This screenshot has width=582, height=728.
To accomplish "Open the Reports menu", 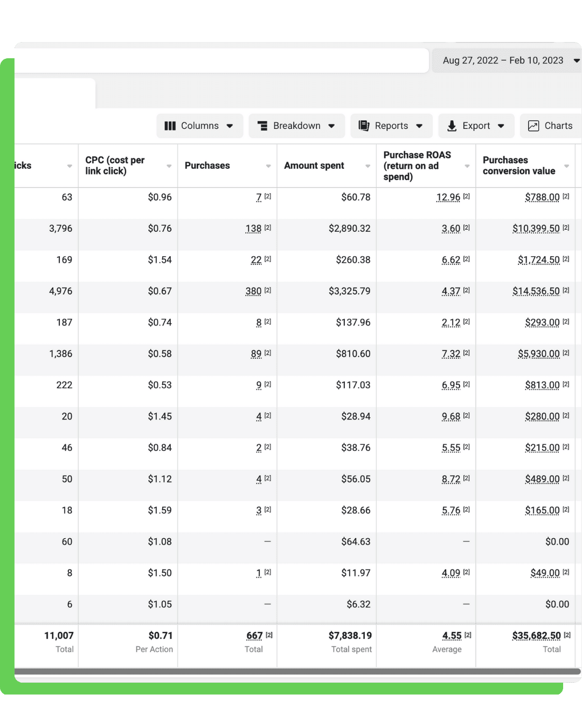I will pos(391,126).
